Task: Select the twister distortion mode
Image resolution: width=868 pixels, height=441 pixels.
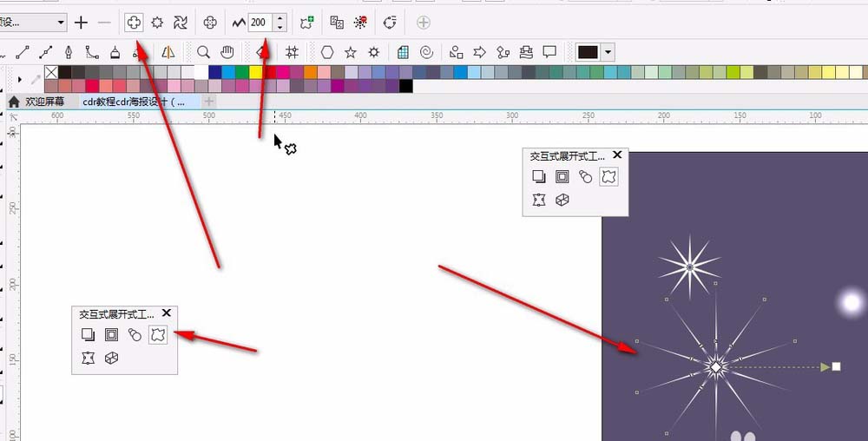Action: [181, 23]
